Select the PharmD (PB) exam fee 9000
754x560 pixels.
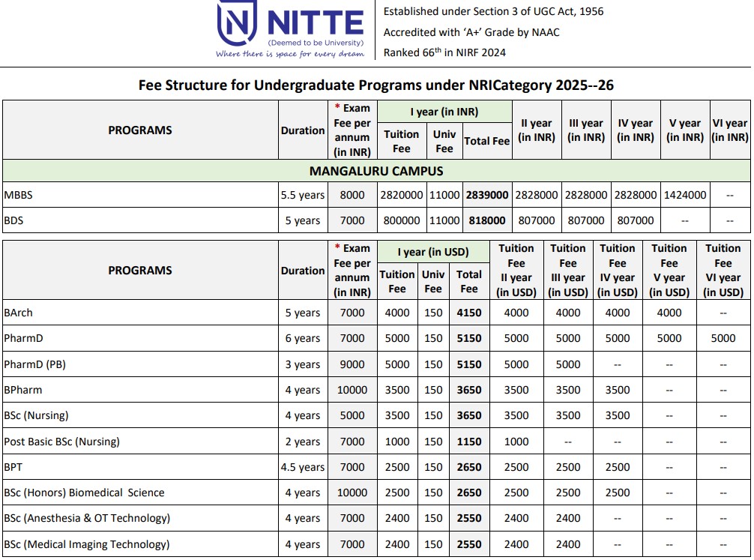coord(352,364)
